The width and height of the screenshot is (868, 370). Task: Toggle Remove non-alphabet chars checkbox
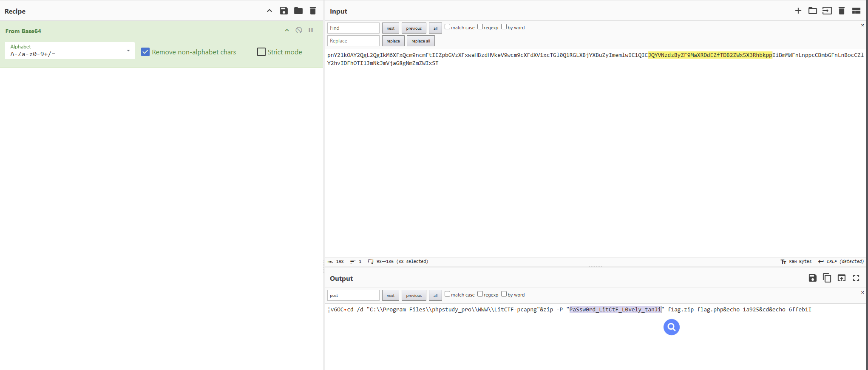pyautogui.click(x=145, y=52)
